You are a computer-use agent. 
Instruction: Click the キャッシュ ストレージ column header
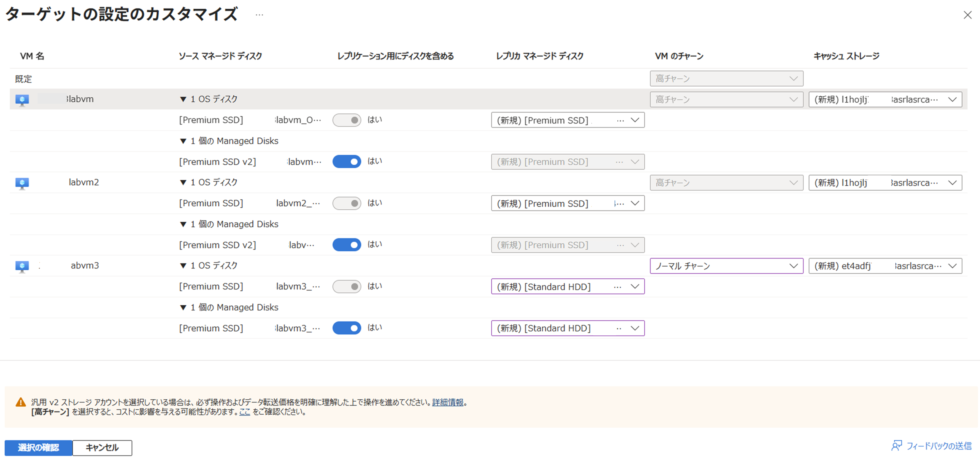[846, 56]
